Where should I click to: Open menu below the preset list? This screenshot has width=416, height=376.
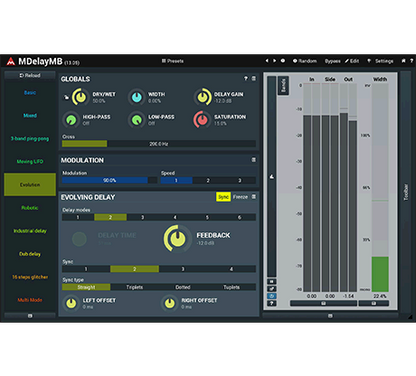point(30,315)
